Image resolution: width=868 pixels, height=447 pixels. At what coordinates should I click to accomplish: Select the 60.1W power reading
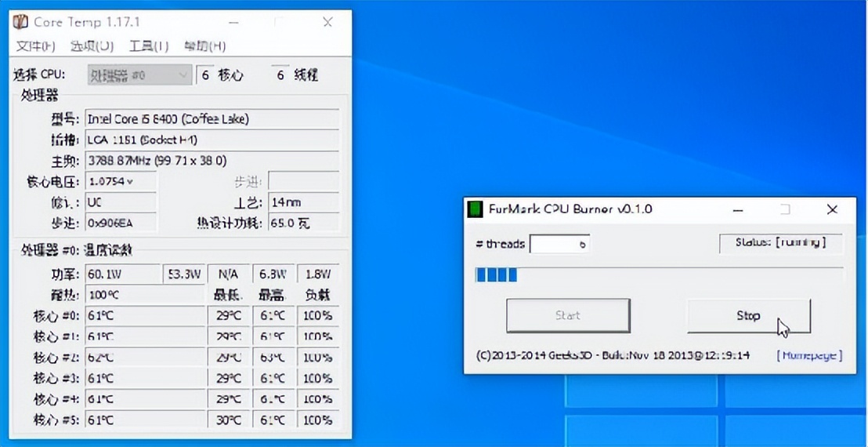pyautogui.click(x=122, y=274)
